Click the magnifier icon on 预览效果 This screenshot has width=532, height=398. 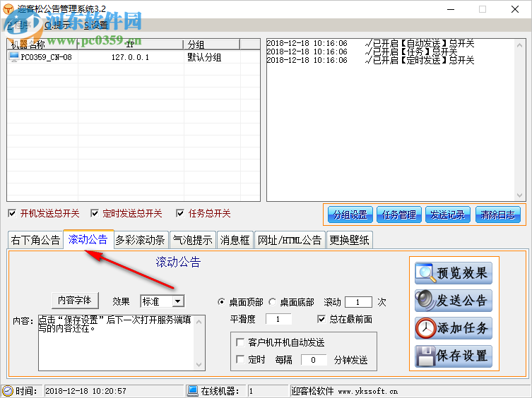[425, 273]
